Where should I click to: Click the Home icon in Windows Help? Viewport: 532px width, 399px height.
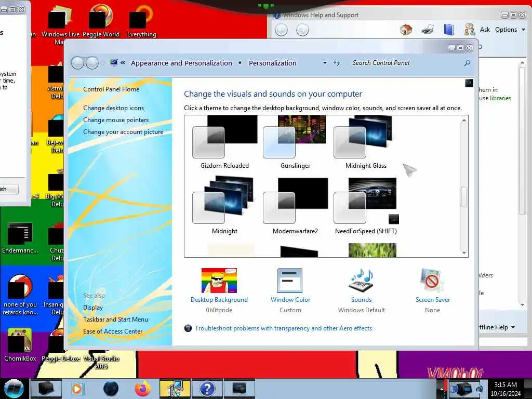[406, 30]
